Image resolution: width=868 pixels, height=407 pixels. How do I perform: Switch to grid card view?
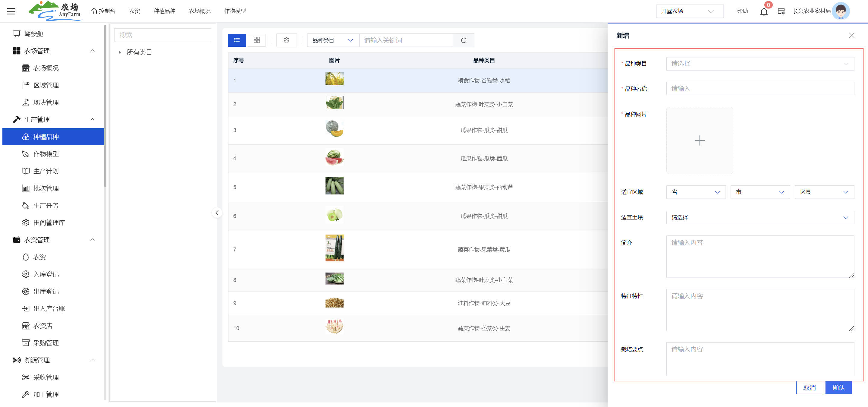257,40
